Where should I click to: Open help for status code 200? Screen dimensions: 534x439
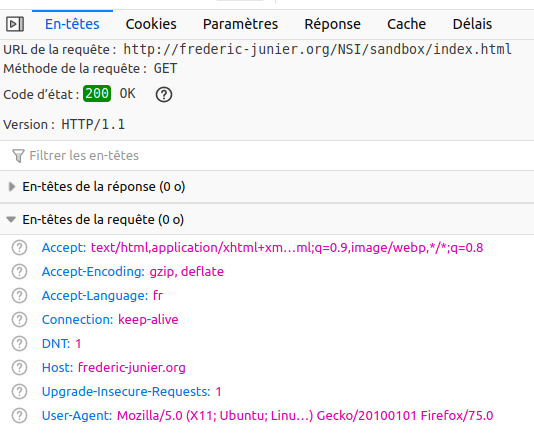point(164,94)
